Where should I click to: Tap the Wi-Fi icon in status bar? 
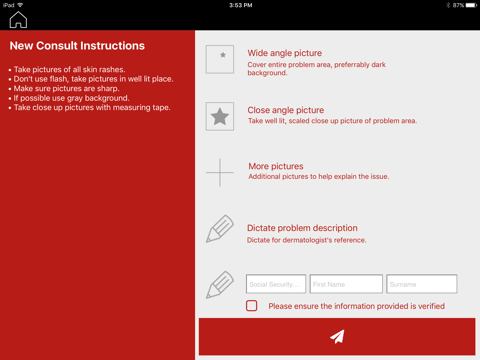(x=20, y=5)
